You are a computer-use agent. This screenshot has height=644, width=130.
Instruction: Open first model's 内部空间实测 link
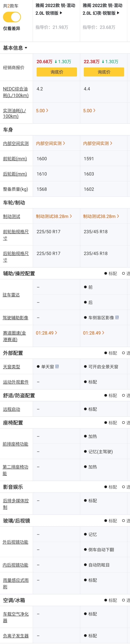point(51,143)
